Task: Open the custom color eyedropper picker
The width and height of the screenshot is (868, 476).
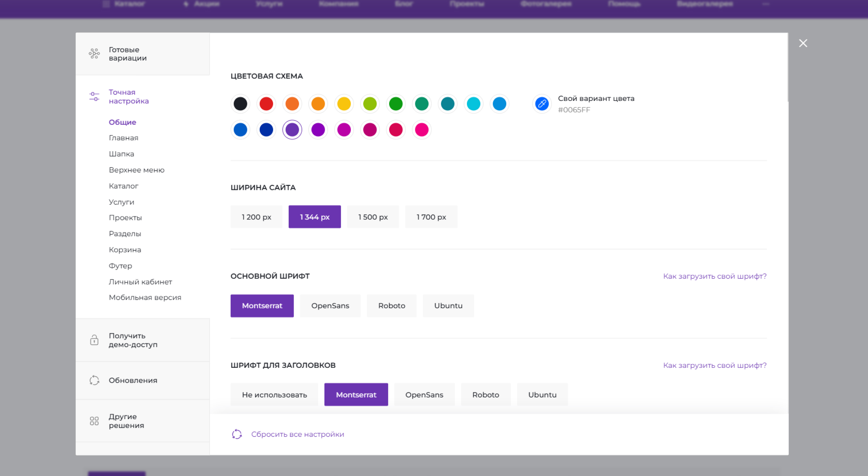Action: [542, 104]
